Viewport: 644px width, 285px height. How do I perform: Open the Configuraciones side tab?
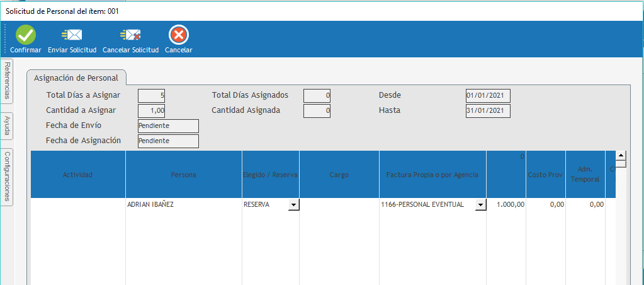point(7,177)
